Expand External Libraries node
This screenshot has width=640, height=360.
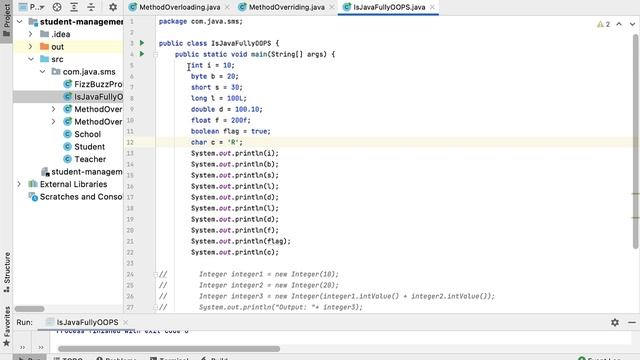click(19, 184)
